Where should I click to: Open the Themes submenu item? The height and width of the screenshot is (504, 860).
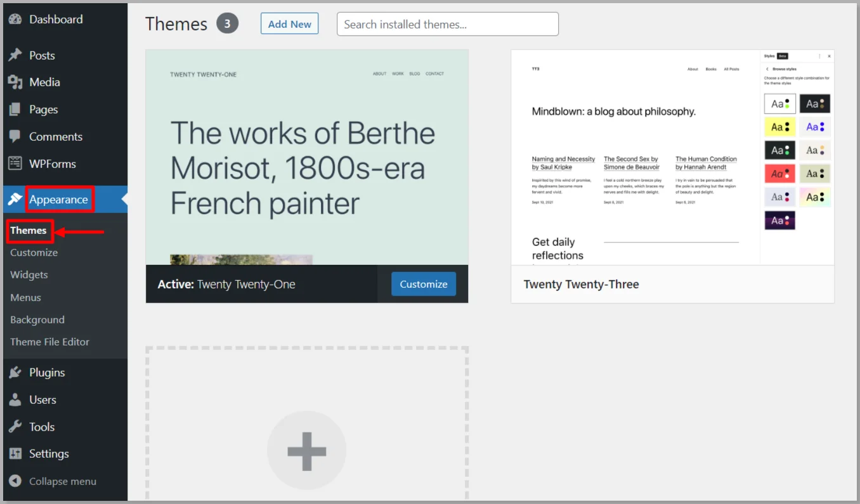29,230
